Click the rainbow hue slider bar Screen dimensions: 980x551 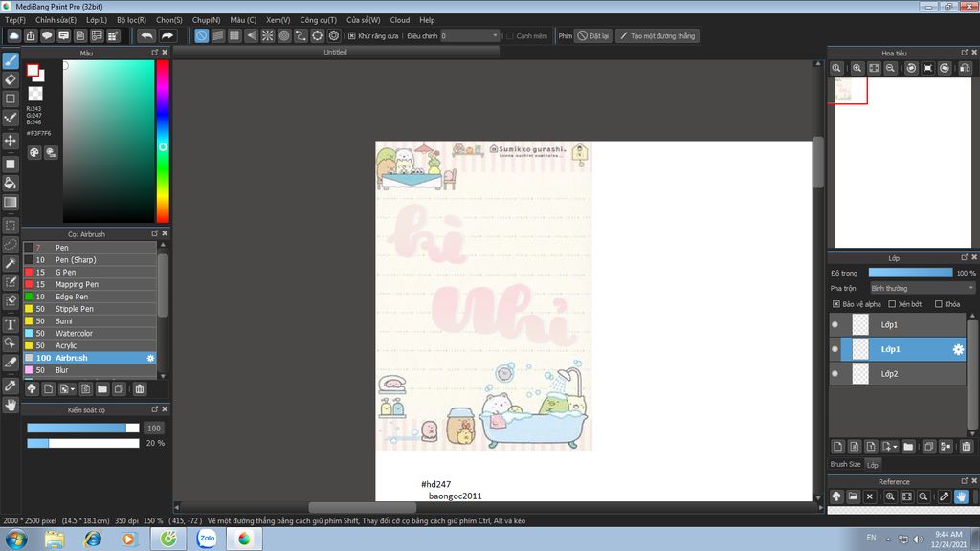click(163, 142)
